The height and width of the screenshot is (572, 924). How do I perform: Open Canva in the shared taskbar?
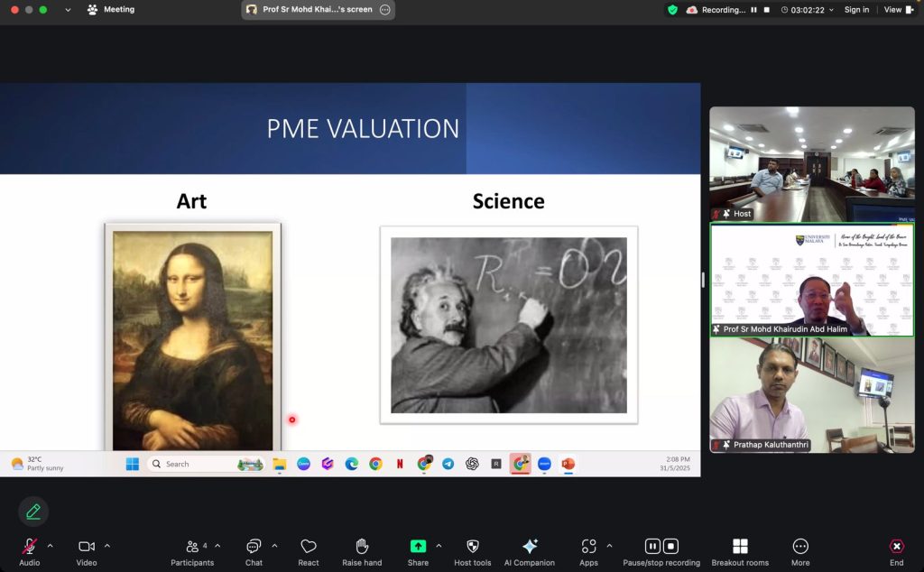pyautogui.click(x=303, y=465)
